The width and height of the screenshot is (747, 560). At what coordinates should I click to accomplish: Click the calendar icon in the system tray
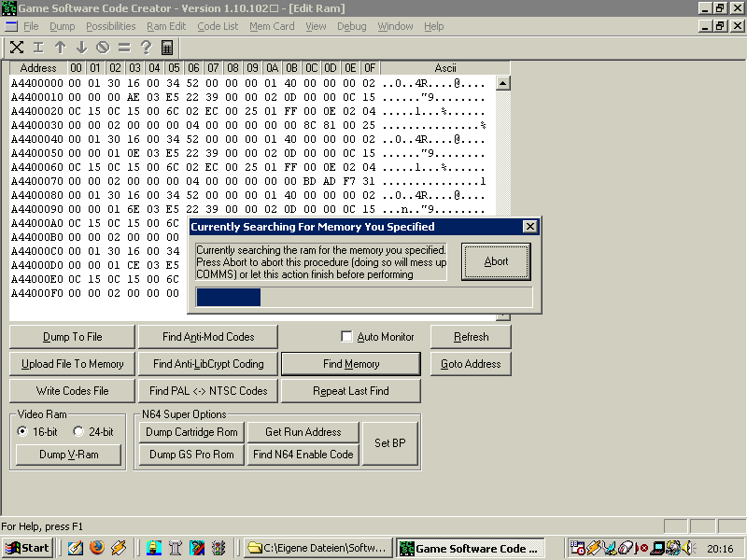pyautogui.click(x=577, y=548)
